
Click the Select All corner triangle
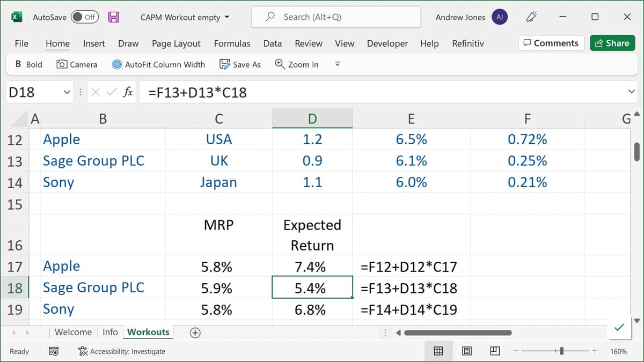(20, 119)
